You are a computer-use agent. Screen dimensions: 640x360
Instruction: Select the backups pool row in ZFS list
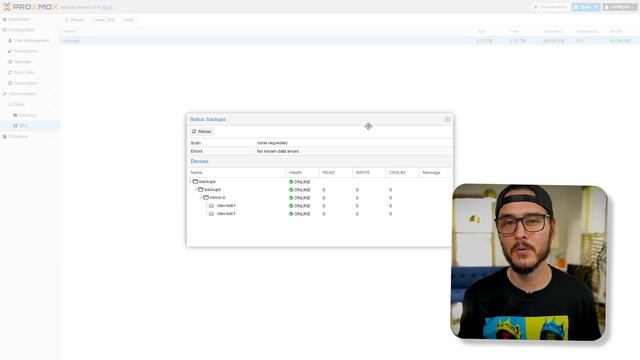(350, 41)
